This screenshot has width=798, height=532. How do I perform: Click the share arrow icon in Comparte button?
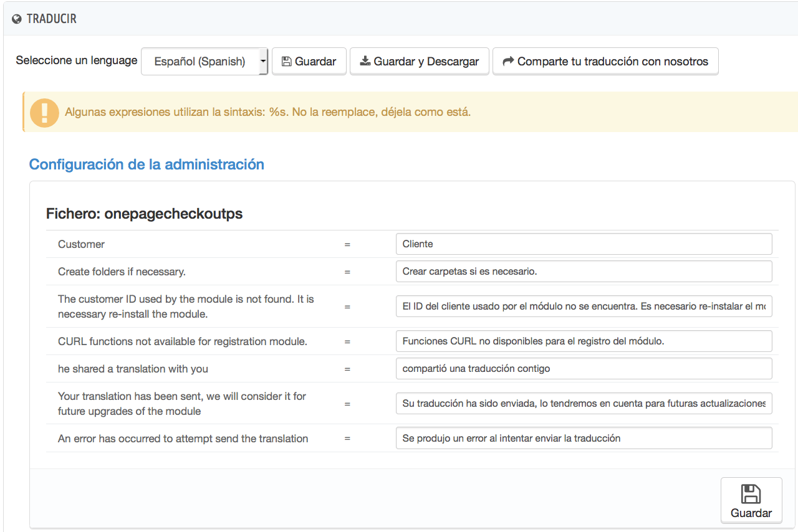(508, 61)
